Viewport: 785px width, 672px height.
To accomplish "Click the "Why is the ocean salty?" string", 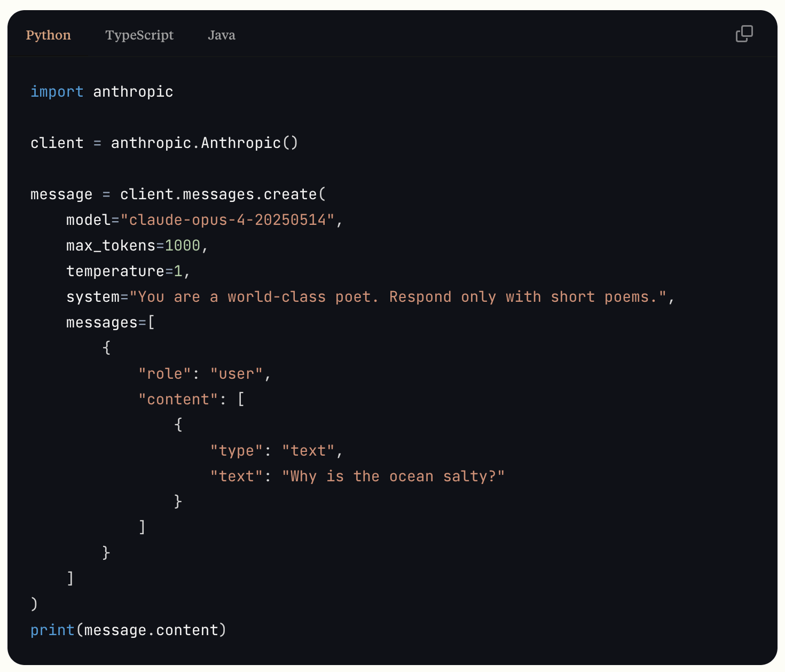I will 394,476.
